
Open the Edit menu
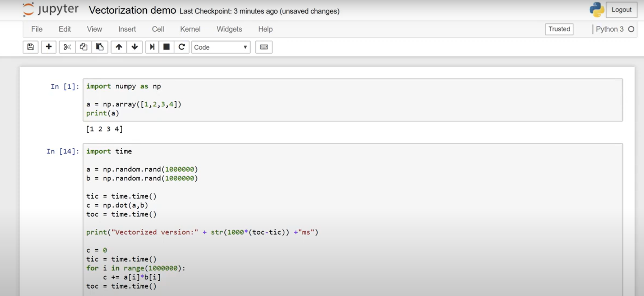(65, 29)
